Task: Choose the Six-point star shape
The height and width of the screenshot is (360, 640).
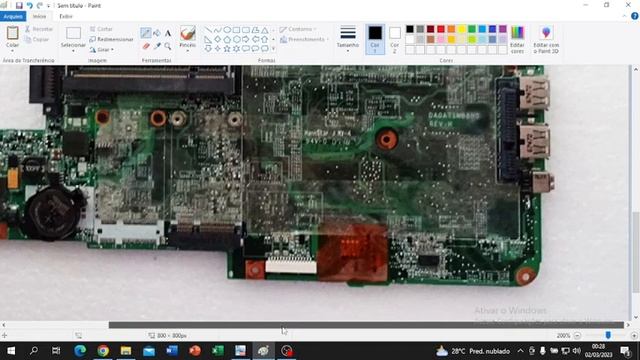Action: pos(236,49)
